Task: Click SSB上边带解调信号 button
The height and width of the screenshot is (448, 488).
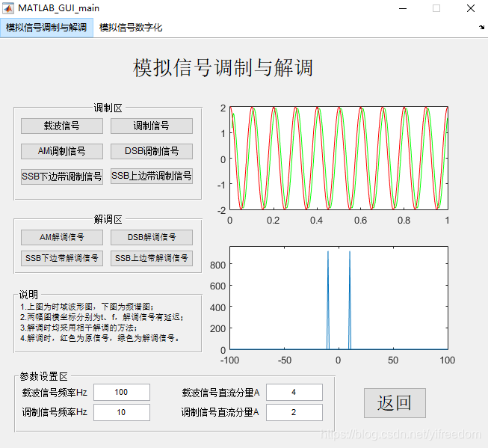Action: [x=152, y=258]
